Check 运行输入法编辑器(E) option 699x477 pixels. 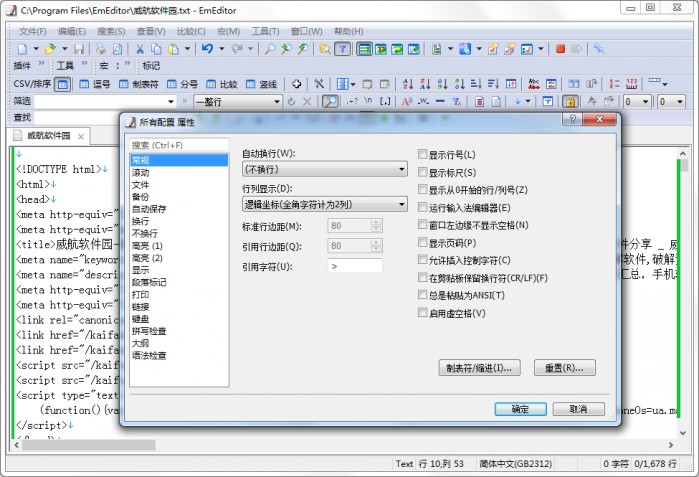[422, 207]
